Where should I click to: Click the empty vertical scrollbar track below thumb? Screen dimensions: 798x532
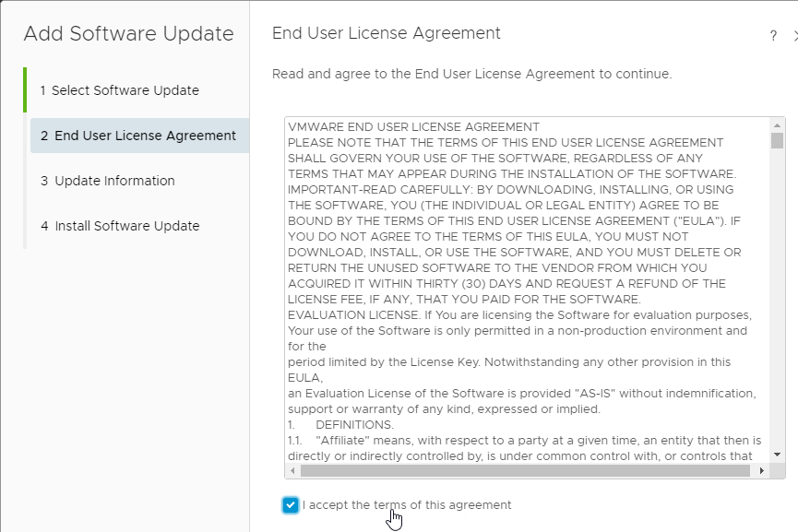point(777,299)
